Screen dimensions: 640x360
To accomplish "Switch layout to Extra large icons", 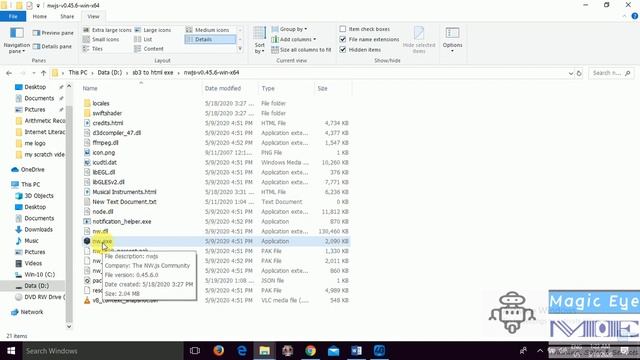I will point(107,30).
